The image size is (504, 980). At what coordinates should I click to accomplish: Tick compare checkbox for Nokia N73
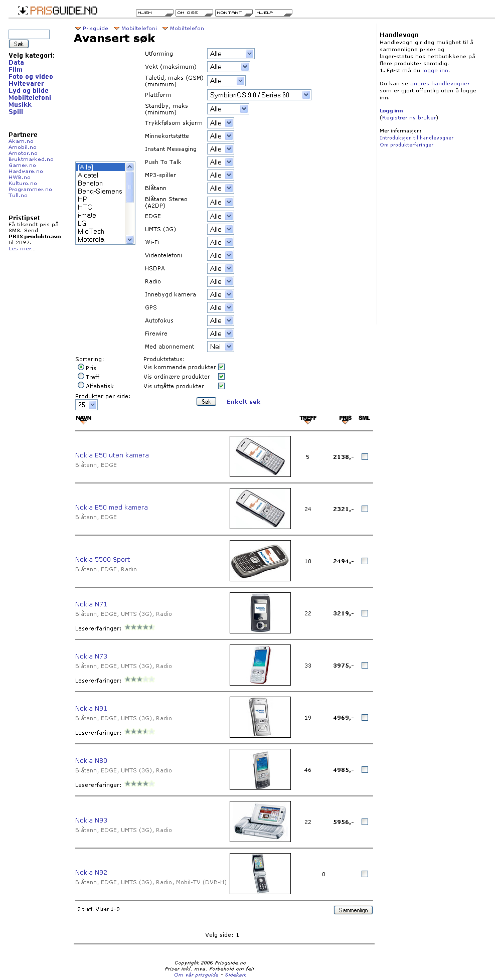(365, 666)
